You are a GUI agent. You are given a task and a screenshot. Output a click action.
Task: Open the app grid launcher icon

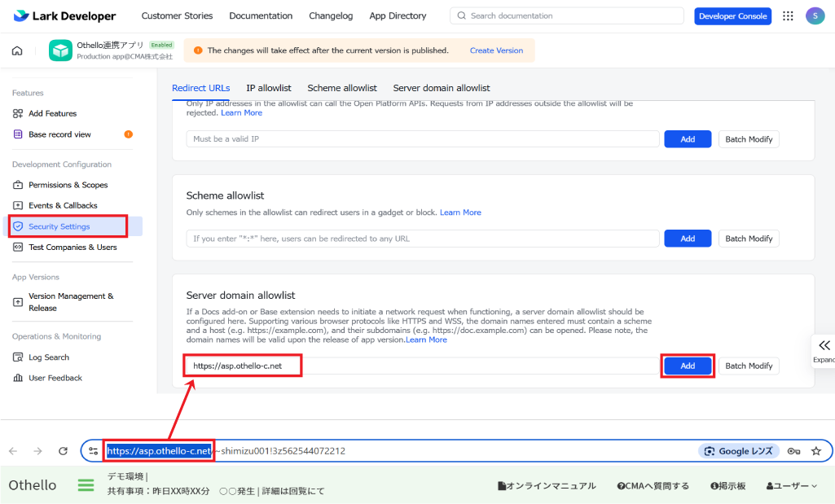click(788, 16)
